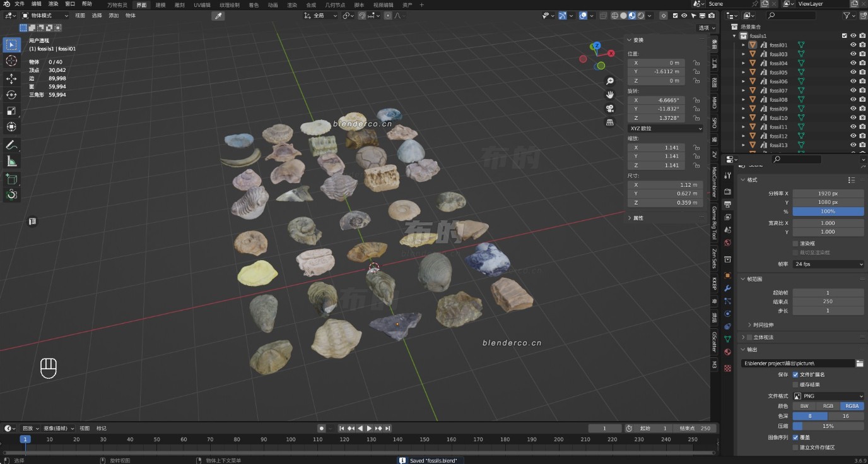The image size is (868, 464).
Task: Open the Object properties orange square icon
Action: click(727, 275)
